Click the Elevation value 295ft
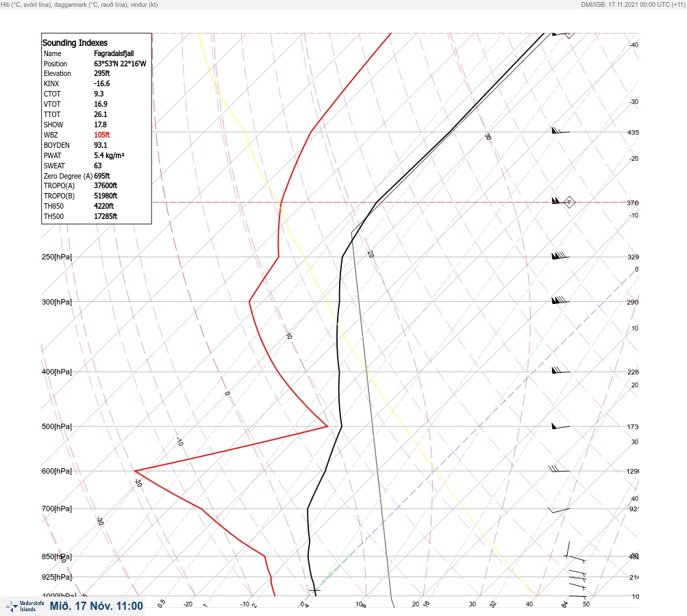Screen dimensions: 687x616 101,73
